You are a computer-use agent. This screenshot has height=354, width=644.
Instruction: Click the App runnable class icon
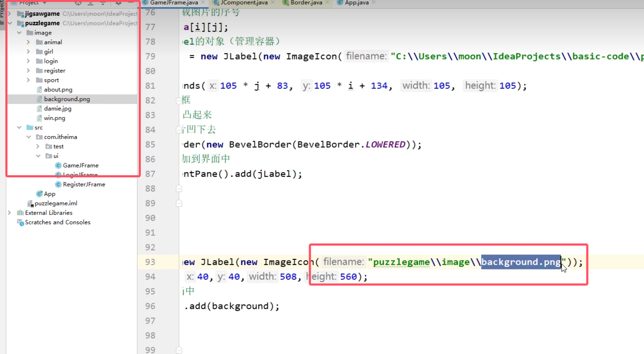pyautogui.click(x=39, y=194)
